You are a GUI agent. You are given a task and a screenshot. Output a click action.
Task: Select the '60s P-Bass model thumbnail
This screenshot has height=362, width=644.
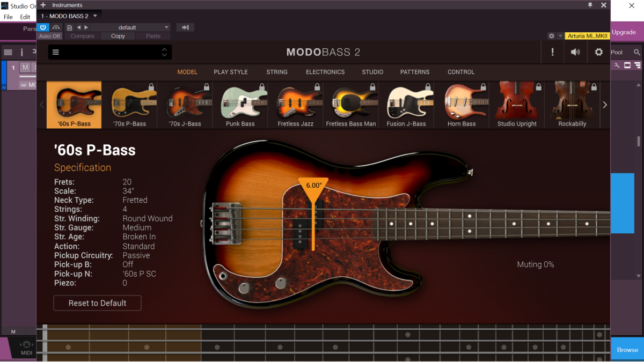coord(74,105)
